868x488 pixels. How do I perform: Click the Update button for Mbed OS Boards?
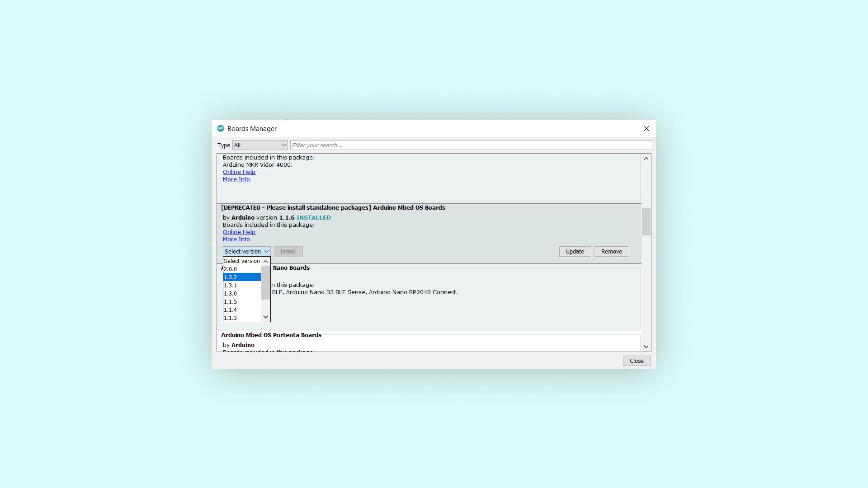pyautogui.click(x=575, y=251)
